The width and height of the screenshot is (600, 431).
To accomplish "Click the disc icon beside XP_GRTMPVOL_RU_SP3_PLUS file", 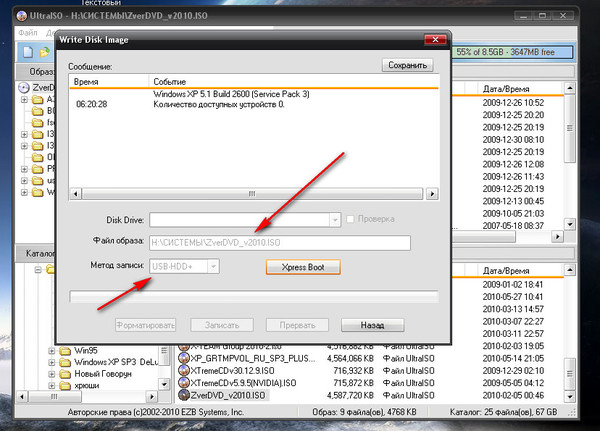I will tap(184, 358).
